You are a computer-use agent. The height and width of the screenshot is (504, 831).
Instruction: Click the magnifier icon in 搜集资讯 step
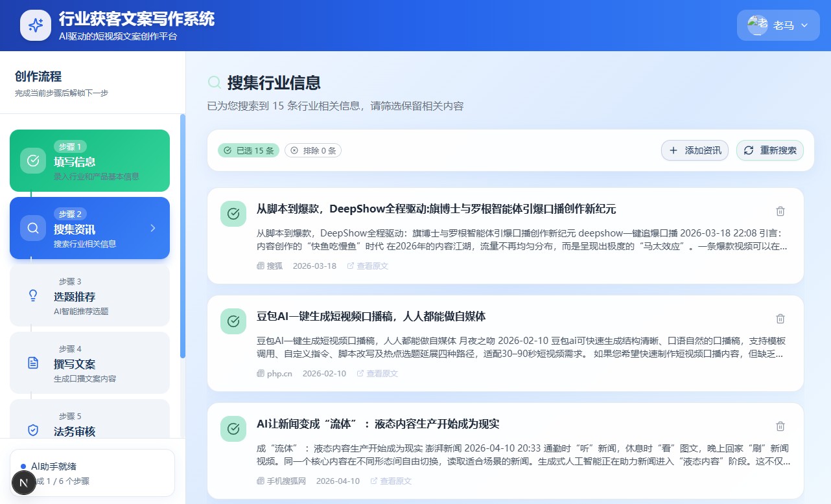click(33, 228)
